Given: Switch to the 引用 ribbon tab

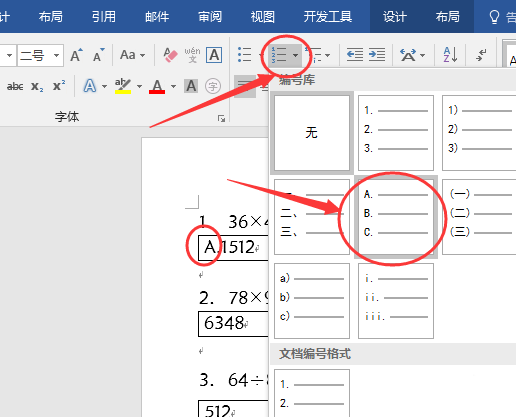Looking at the screenshot, I should (104, 16).
